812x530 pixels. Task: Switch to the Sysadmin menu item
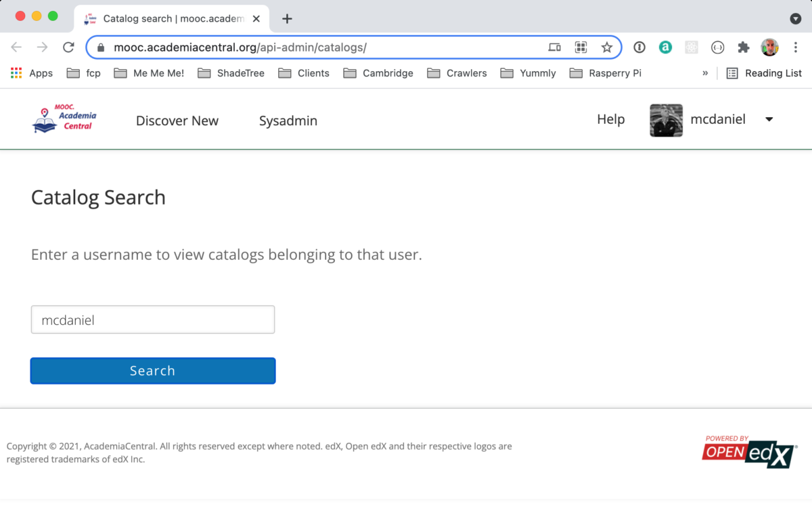coord(288,120)
